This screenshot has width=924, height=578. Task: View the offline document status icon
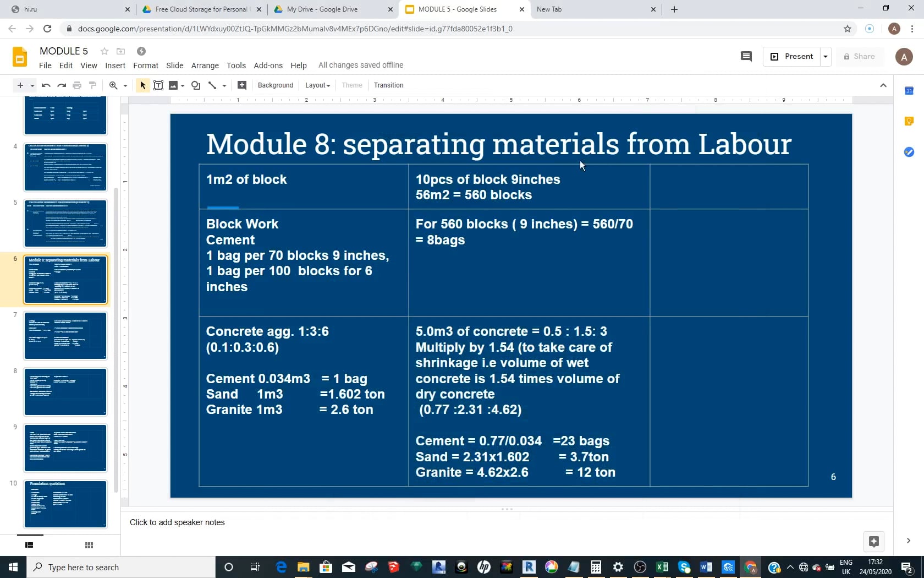(141, 51)
